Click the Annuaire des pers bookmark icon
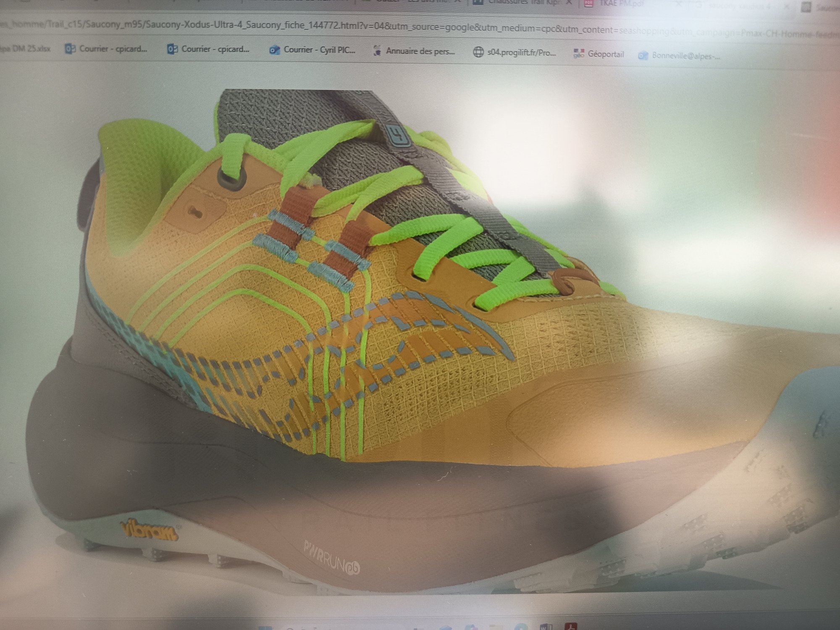 [x=377, y=51]
